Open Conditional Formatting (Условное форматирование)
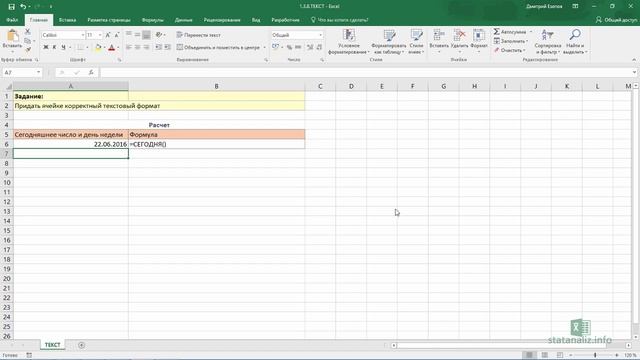640x360 pixels. pos(349,42)
